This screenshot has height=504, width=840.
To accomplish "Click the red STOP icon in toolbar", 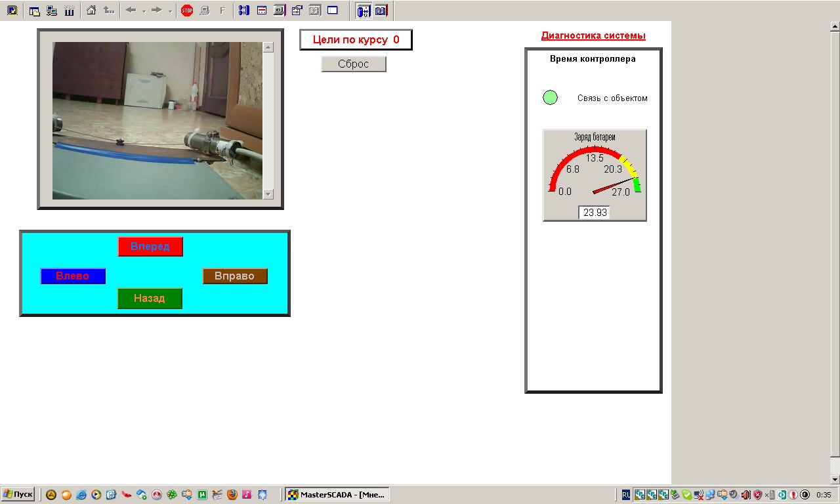I will pos(187,10).
